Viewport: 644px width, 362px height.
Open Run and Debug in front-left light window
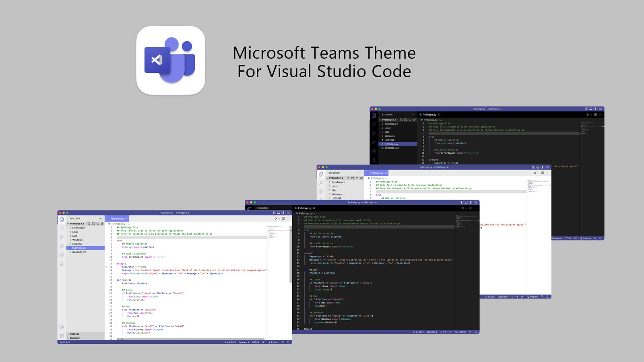click(62, 246)
